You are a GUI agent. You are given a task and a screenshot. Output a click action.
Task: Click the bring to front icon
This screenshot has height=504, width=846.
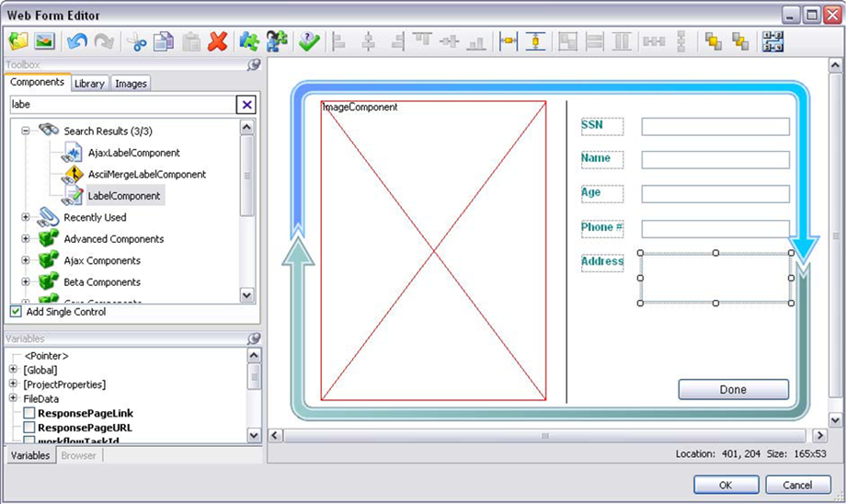(x=714, y=41)
